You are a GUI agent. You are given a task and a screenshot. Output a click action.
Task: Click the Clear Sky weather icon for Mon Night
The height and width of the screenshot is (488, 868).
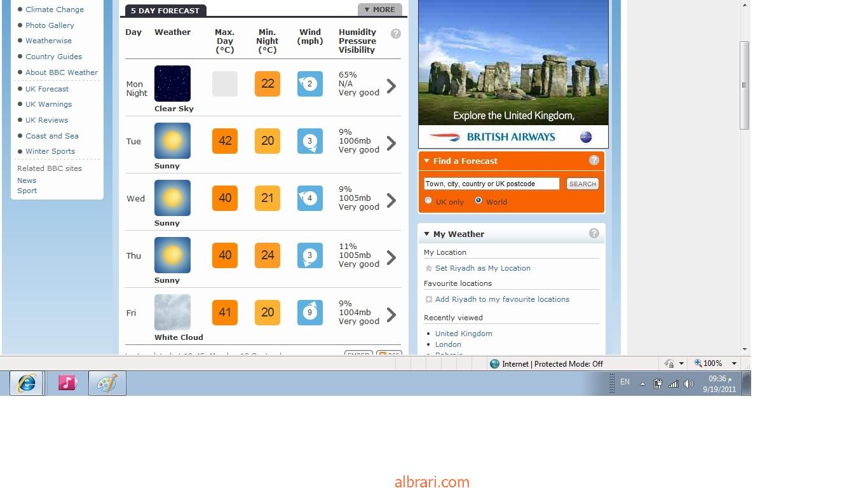[172, 83]
